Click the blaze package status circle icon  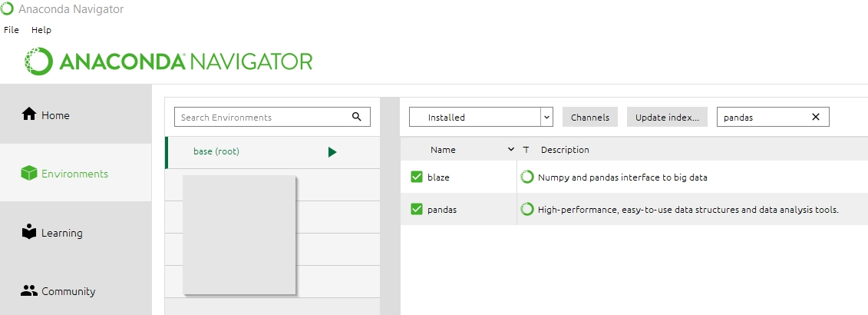point(527,177)
